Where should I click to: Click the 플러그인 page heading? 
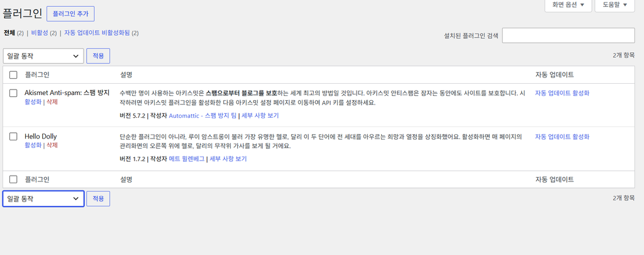click(22, 14)
